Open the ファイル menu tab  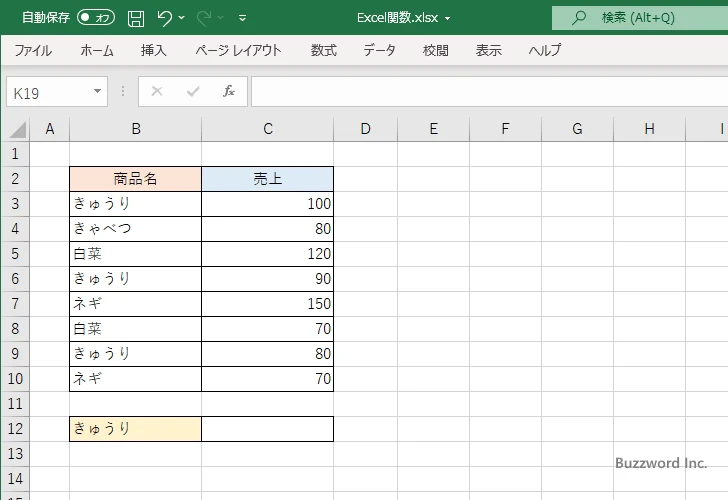point(33,50)
